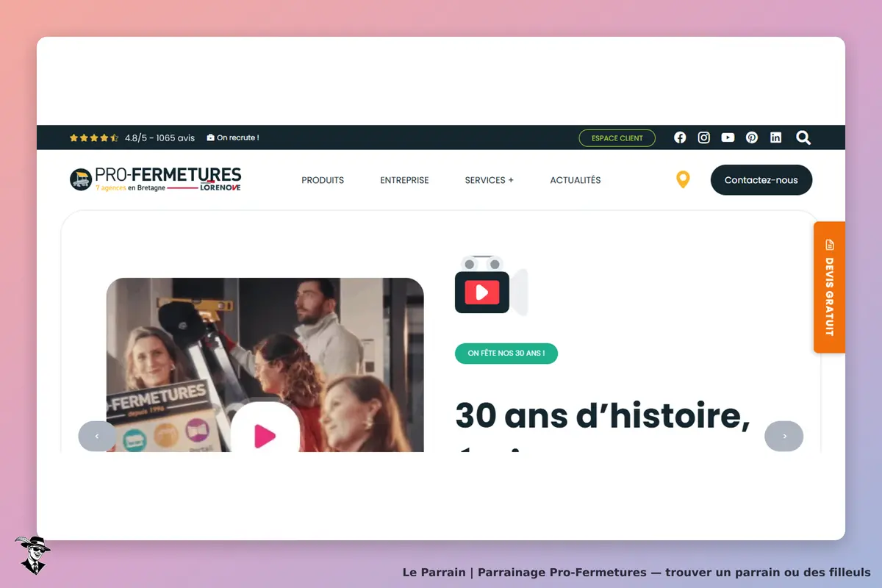Click the Contactez-nous button

coord(761,180)
